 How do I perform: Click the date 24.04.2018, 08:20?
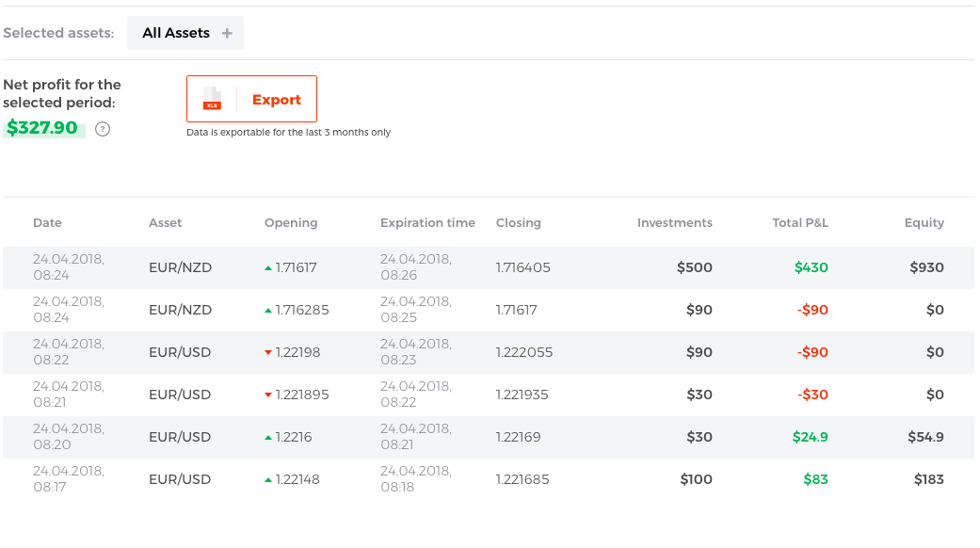tap(69, 436)
